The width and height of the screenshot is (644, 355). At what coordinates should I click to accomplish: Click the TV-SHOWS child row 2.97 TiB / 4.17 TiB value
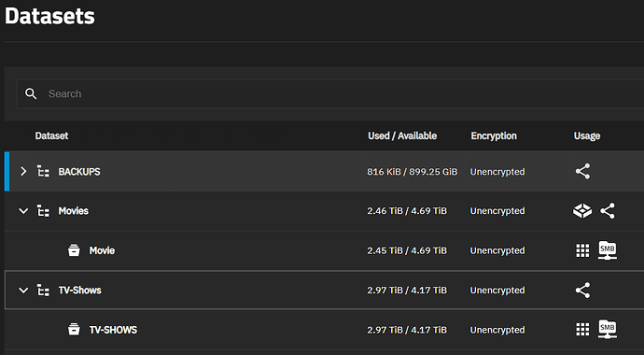pos(407,330)
